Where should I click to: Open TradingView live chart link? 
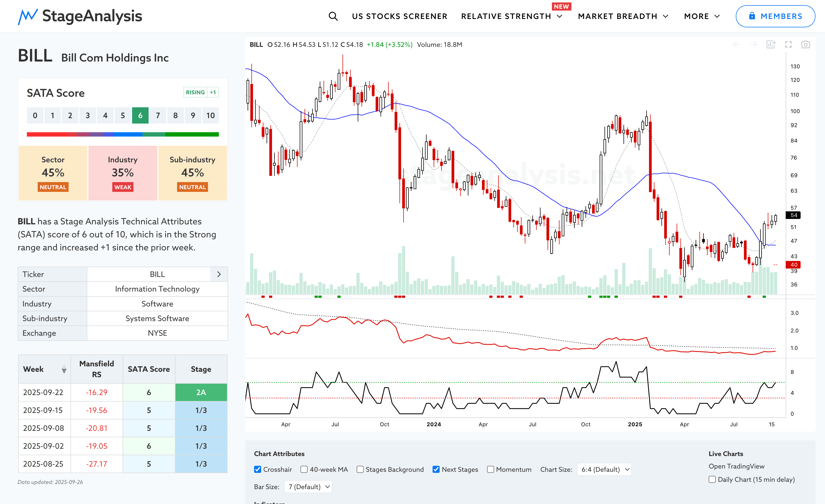(x=736, y=466)
